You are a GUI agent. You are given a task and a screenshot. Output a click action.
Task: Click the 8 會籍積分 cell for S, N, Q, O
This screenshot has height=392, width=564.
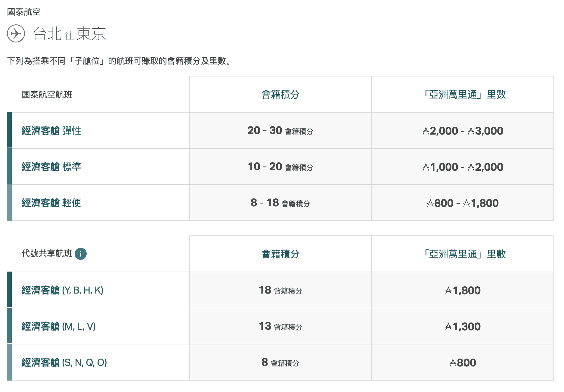pyautogui.click(x=280, y=362)
